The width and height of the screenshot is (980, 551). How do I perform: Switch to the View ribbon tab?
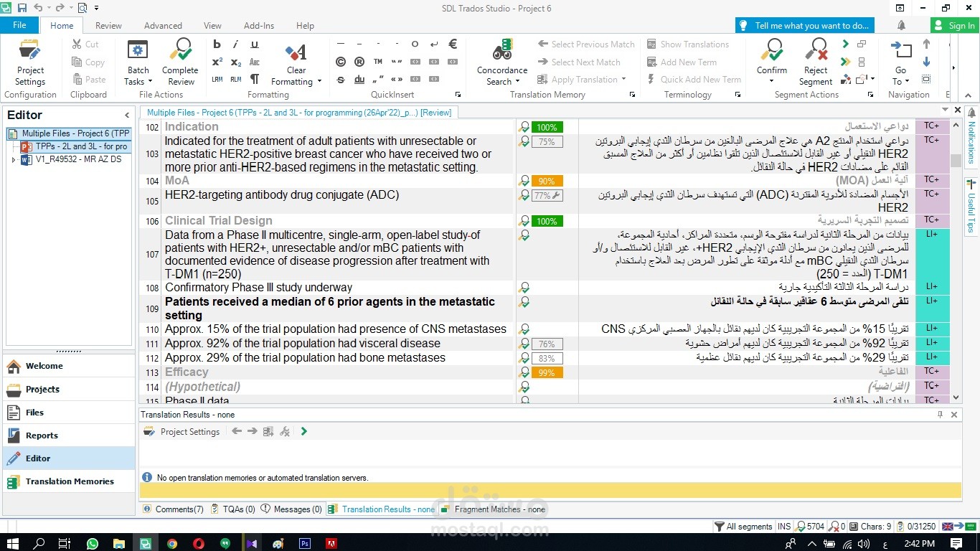(x=212, y=26)
